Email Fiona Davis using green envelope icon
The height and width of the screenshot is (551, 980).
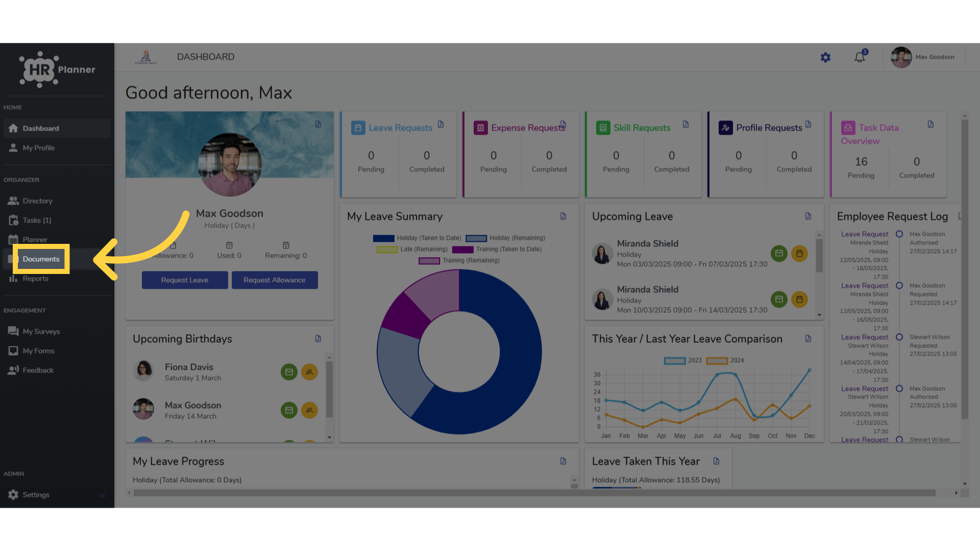289,372
